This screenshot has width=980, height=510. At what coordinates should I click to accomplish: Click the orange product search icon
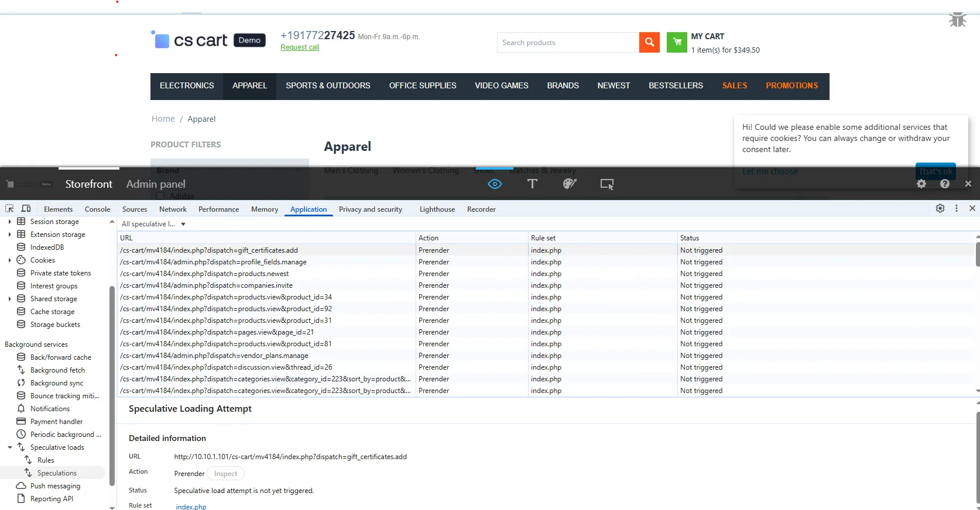[649, 42]
